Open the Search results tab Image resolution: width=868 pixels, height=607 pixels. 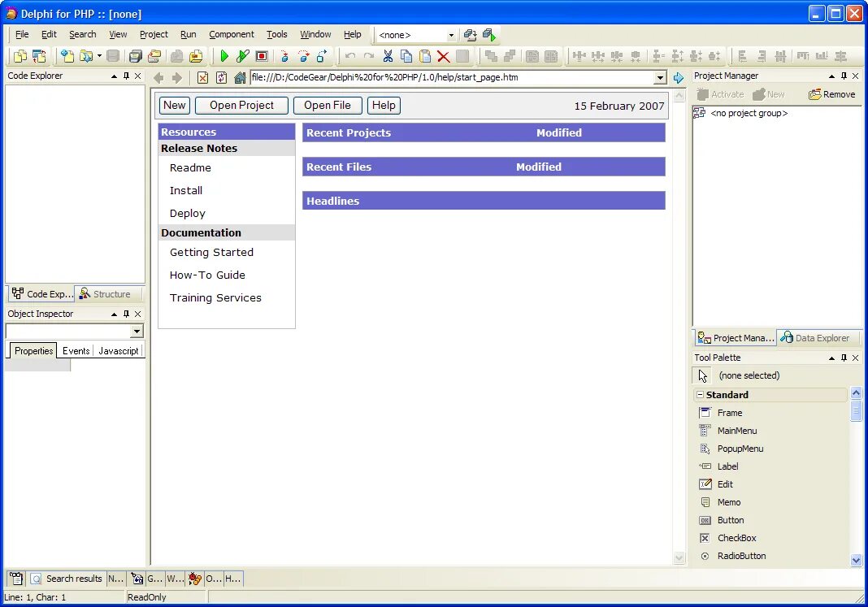[x=67, y=579]
